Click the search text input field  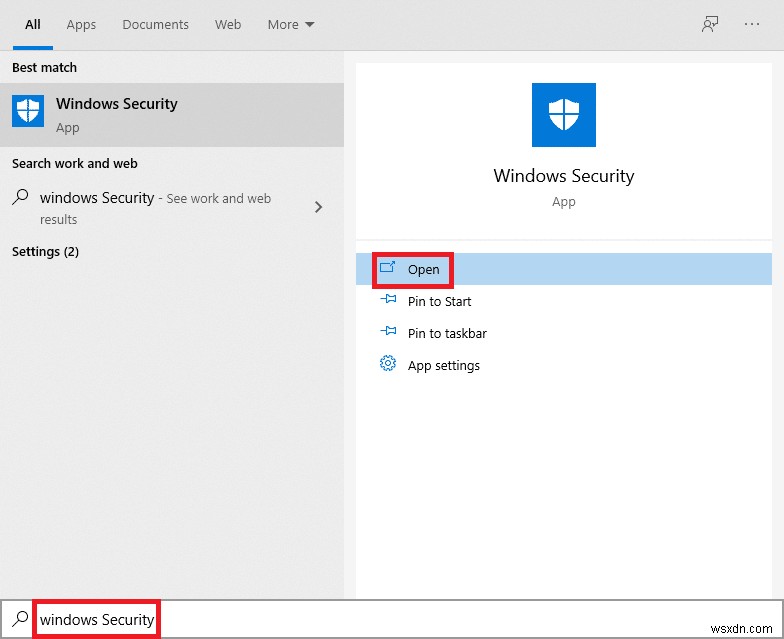400,619
